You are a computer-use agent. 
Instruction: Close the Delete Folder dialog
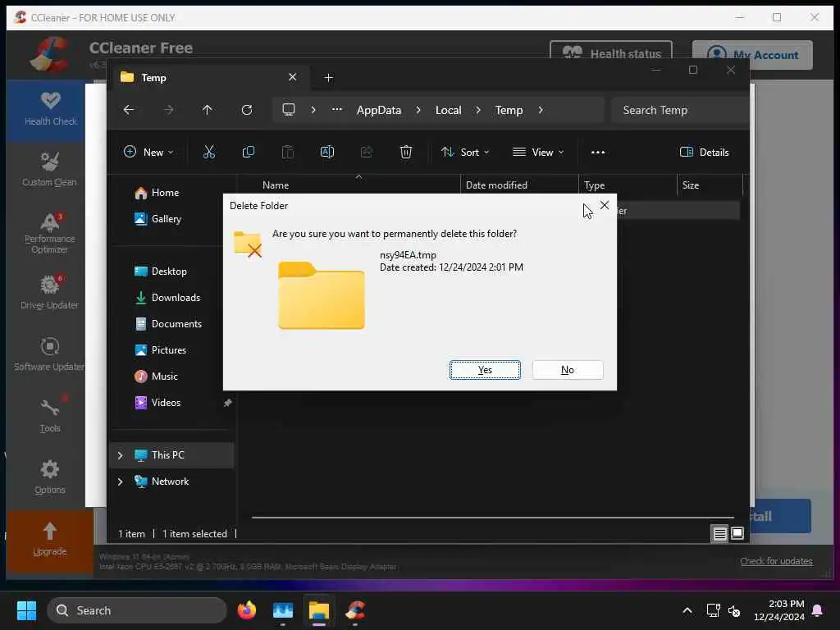coord(605,205)
